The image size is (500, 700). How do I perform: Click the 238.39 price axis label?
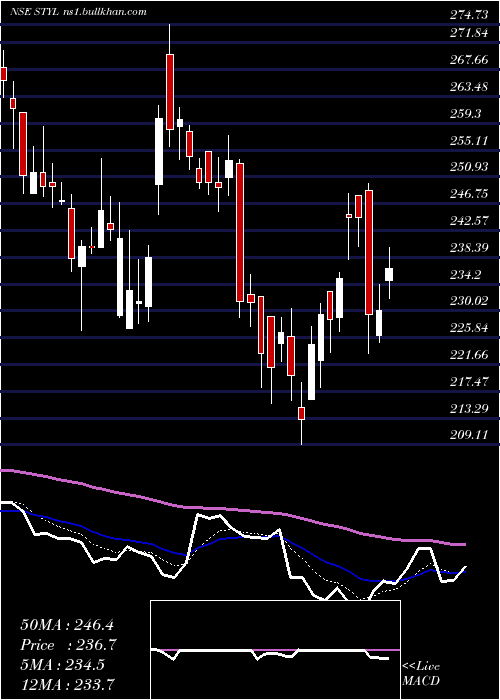click(469, 247)
